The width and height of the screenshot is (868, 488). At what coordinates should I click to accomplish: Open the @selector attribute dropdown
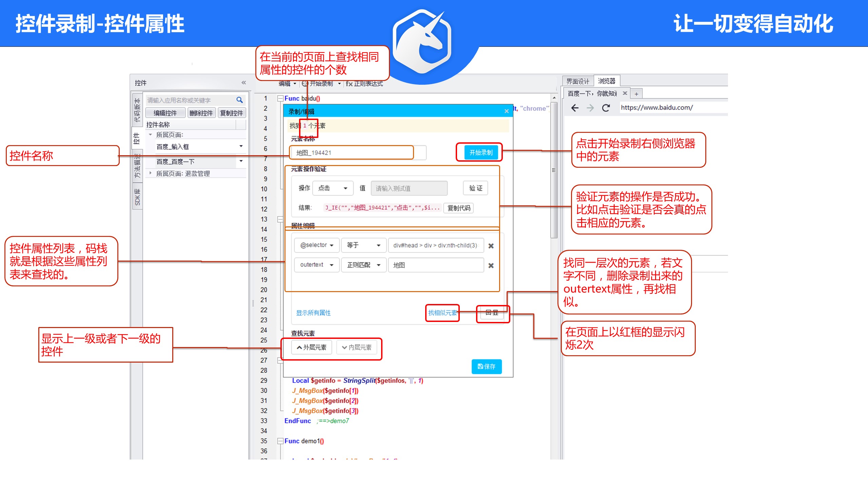[x=316, y=245]
